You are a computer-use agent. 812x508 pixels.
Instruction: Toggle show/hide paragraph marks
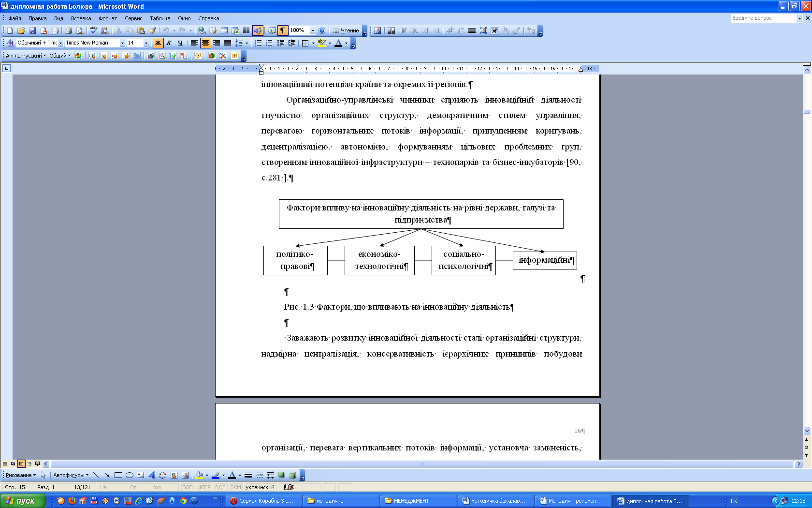[x=283, y=30]
